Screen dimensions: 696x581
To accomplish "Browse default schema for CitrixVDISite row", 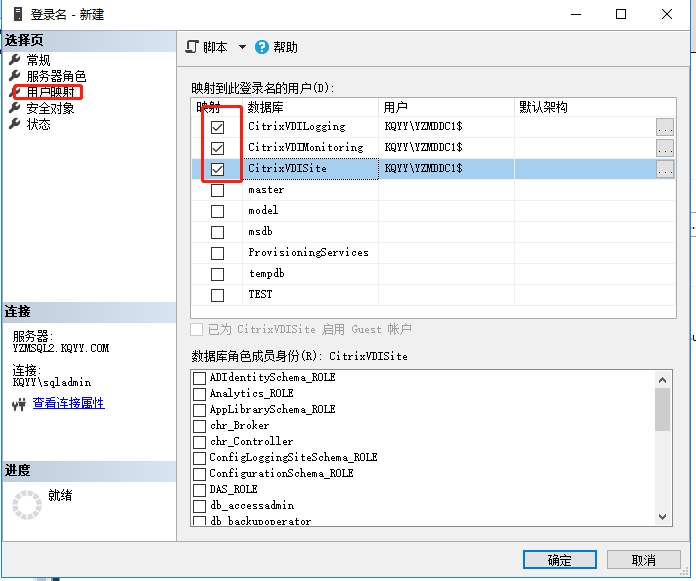I will (665, 169).
